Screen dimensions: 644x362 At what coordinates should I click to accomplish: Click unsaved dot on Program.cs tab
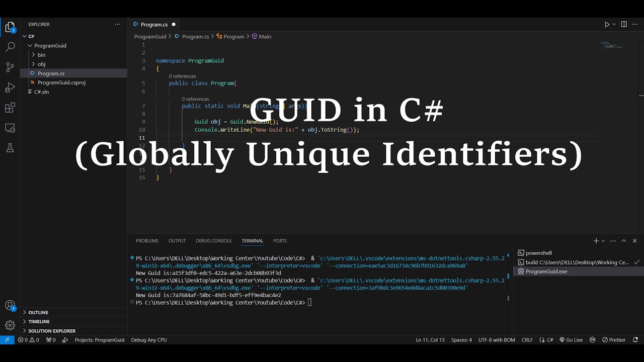(x=174, y=24)
